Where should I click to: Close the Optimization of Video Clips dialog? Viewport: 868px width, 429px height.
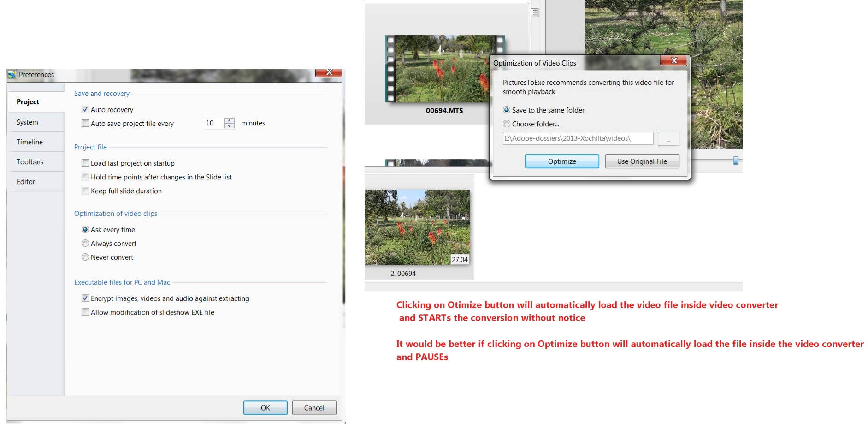[x=673, y=60]
